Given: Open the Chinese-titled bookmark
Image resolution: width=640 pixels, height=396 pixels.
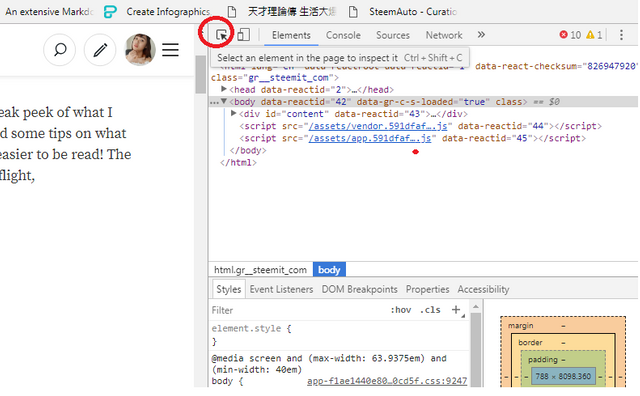Looking at the screenshot, I should point(282,12).
